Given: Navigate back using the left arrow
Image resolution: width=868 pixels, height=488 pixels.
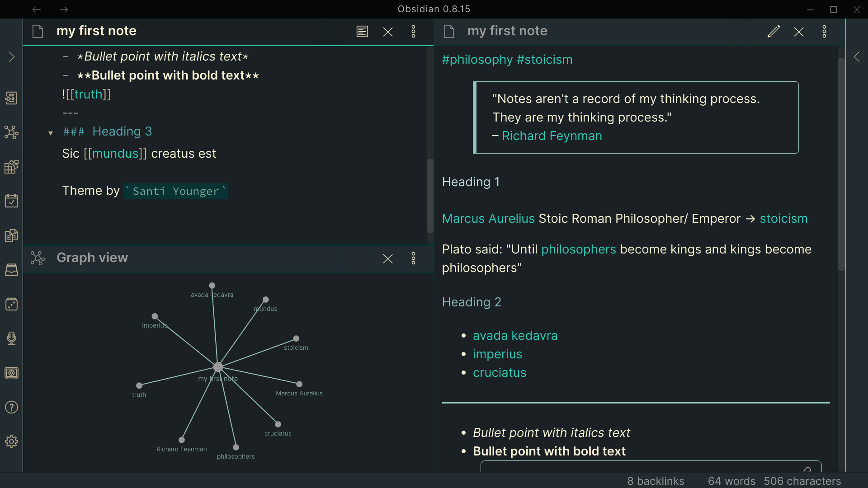Looking at the screenshot, I should tap(36, 9).
